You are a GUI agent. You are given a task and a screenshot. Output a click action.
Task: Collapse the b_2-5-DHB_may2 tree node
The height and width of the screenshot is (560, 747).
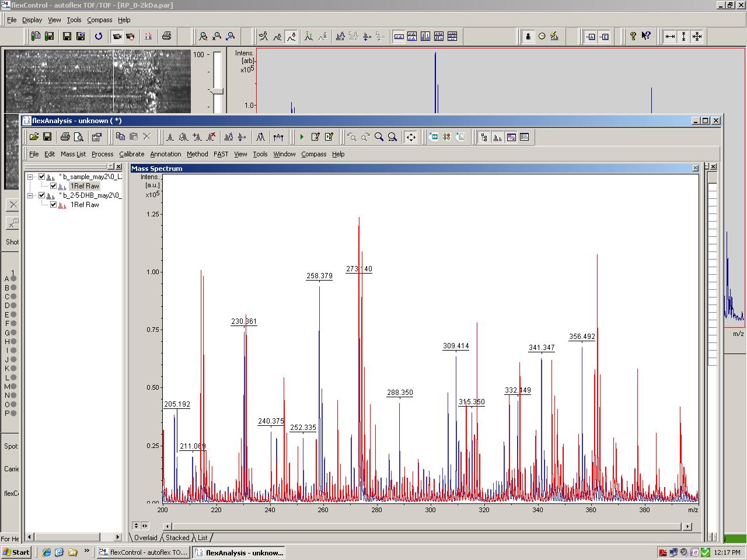tap(30, 195)
